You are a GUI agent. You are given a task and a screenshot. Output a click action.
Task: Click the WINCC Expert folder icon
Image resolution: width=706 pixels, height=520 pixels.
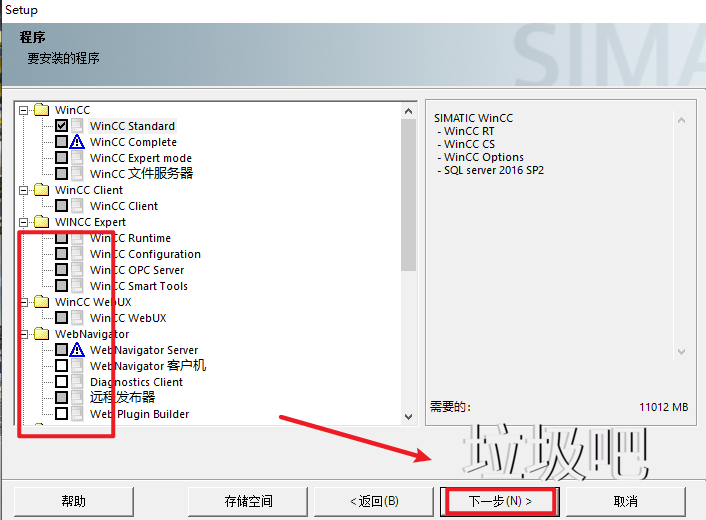pos(41,222)
